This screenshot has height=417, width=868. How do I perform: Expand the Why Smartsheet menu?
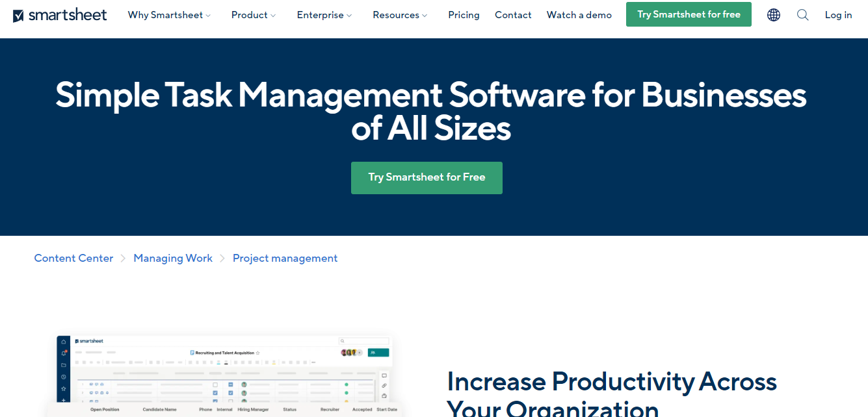pos(169,15)
